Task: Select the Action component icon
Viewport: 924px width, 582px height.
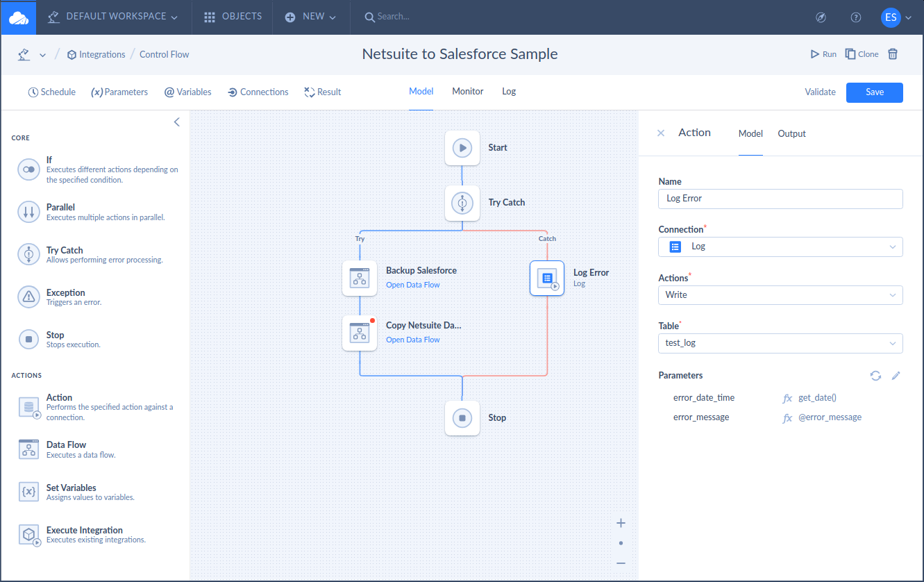Action: pos(30,408)
